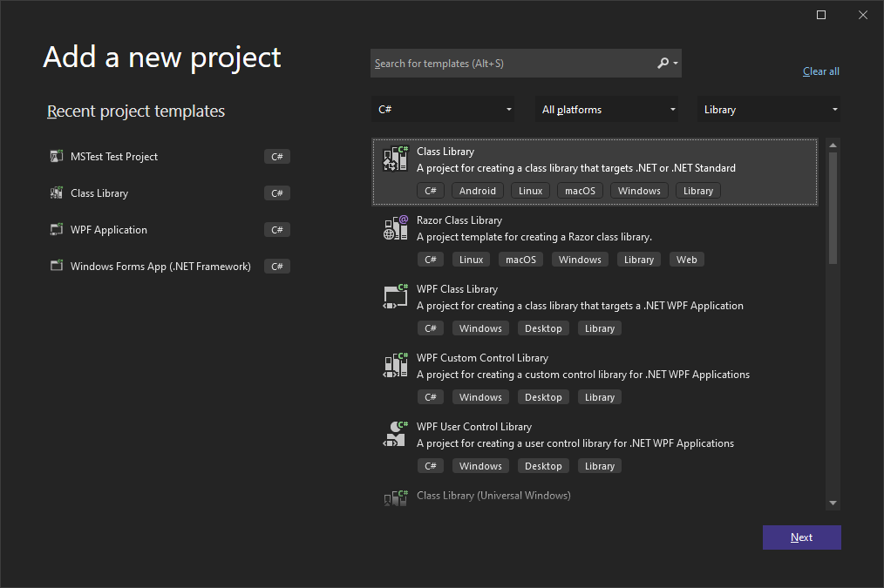
Task: Click scrollbar up arrow of template list
Action: coord(833,145)
